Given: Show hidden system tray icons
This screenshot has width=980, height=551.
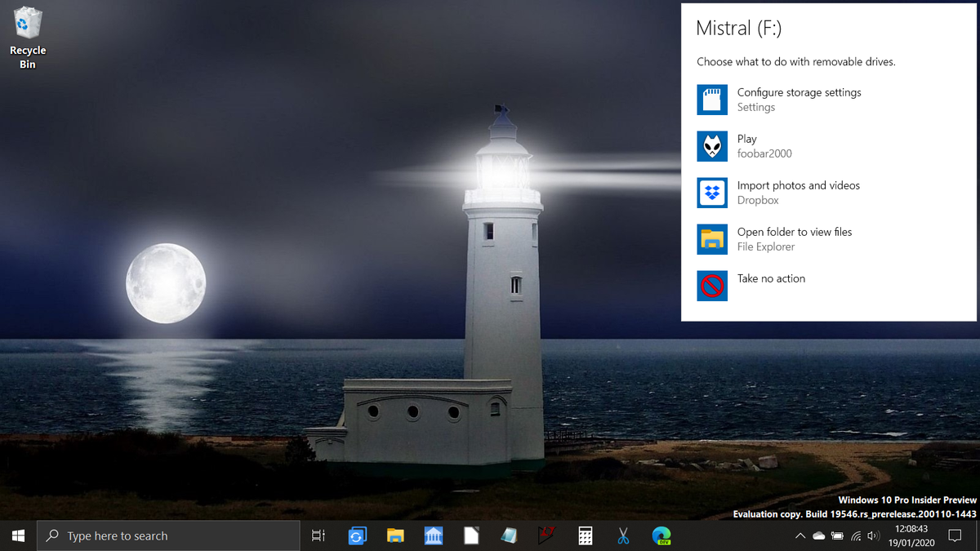Looking at the screenshot, I should click(800, 535).
